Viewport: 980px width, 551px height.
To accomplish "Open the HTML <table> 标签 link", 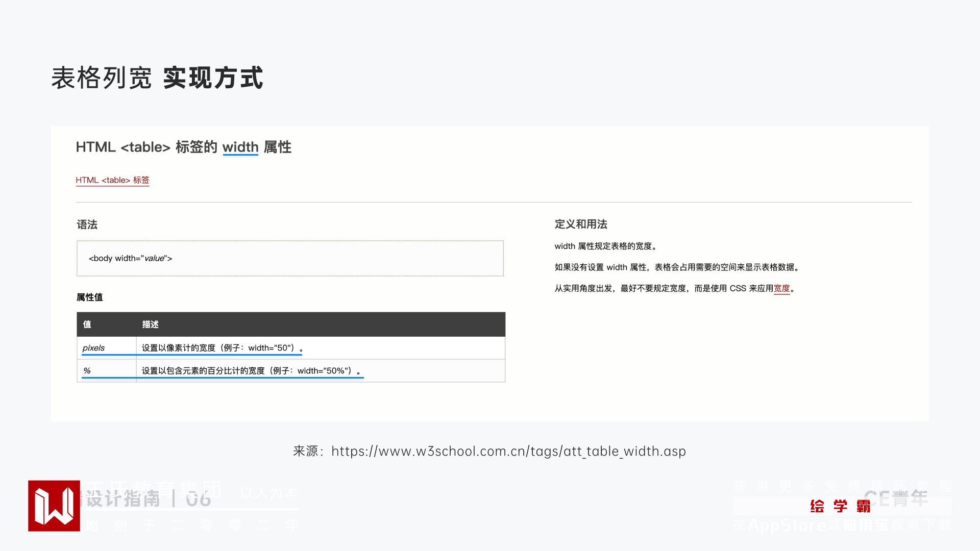I will [112, 180].
